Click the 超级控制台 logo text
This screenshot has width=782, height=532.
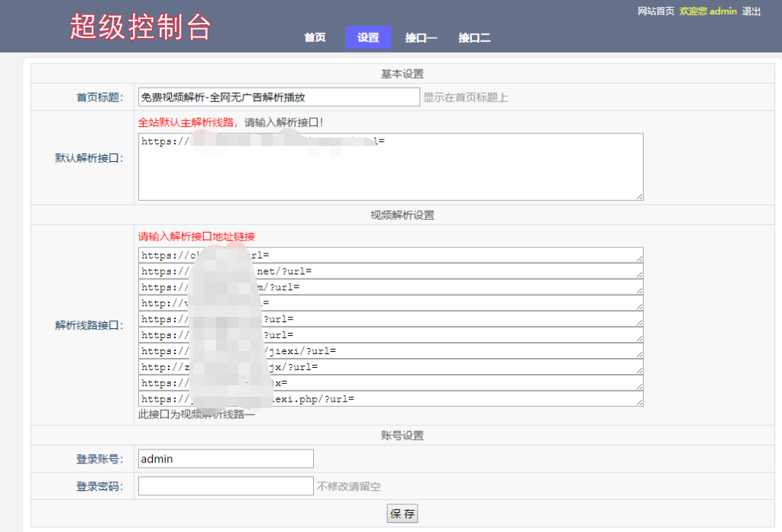point(141,26)
